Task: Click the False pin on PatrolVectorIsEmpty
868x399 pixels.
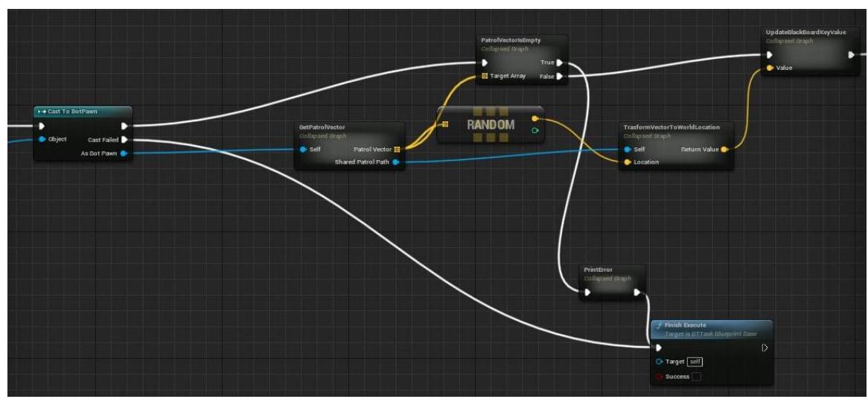Action: click(x=560, y=76)
